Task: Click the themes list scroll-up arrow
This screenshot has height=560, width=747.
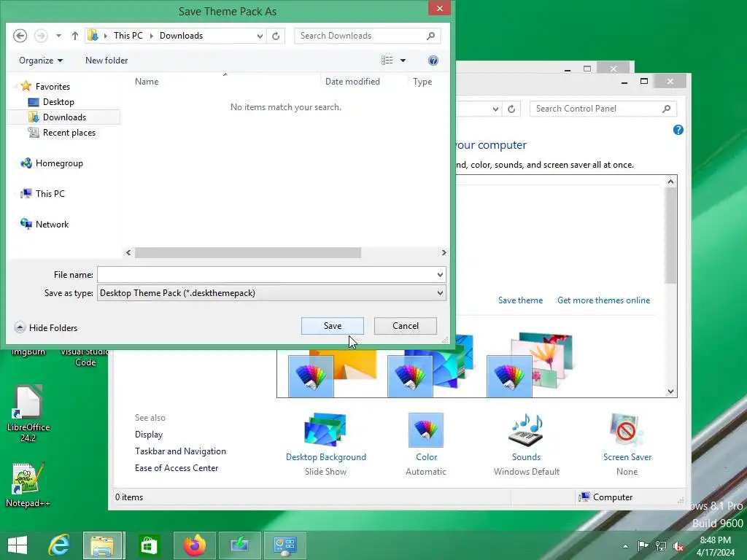Action: [x=671, y=182]
